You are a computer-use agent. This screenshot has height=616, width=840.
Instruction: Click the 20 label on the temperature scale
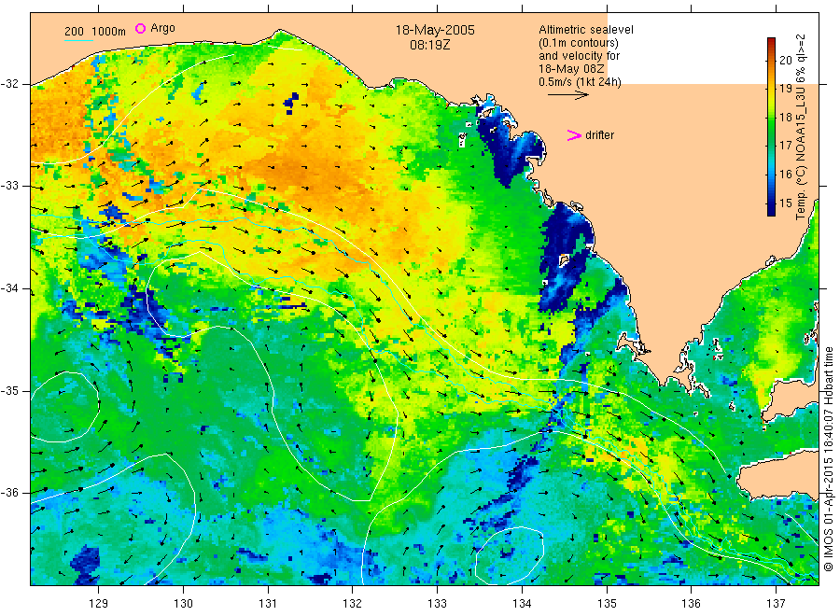(x=786, y=60)
